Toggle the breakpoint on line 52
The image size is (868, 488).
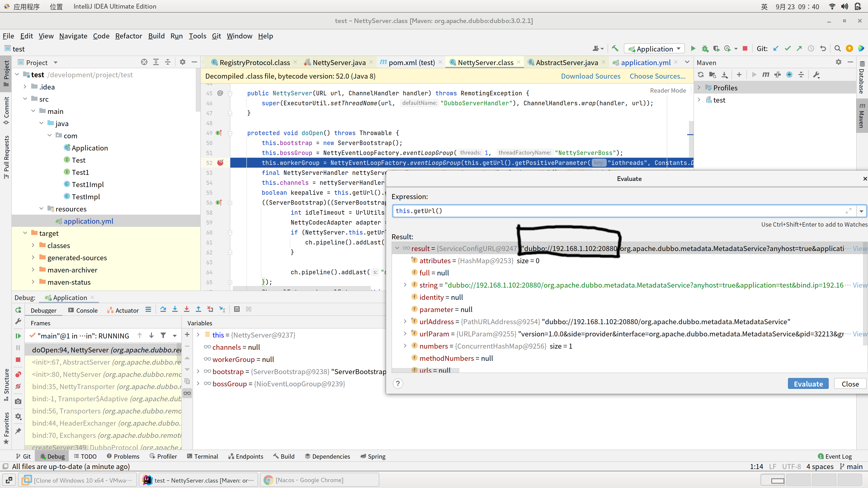pos(220,163)
